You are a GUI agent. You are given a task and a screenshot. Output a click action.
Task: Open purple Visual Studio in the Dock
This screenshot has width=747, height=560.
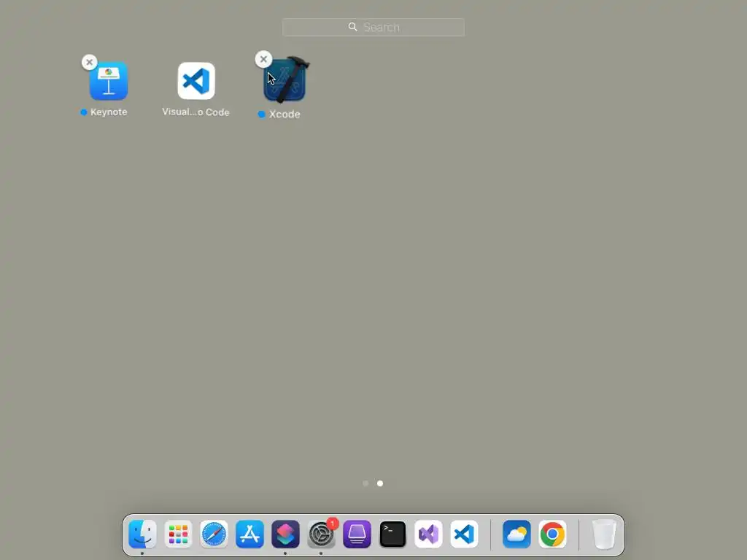point(428,534)
